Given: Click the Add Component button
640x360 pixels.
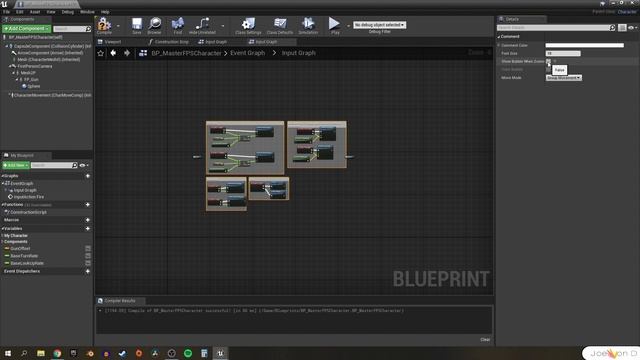Looking at the screenshot, I should (x=26, y=29).
